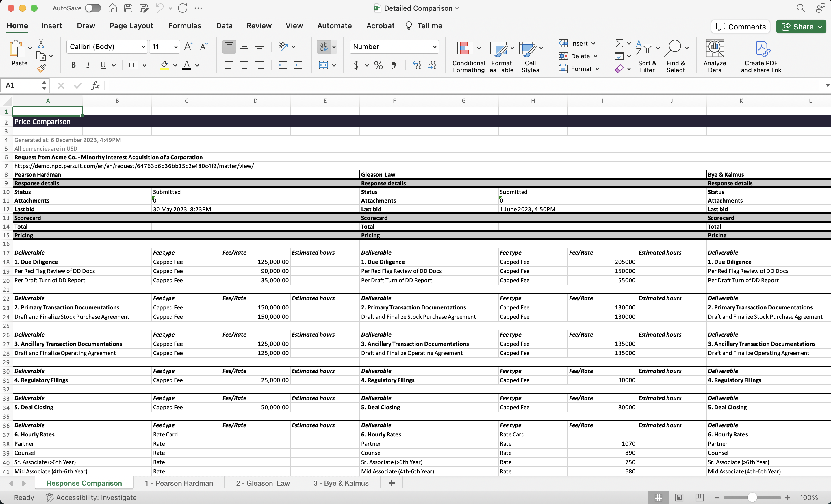
Task: Click the Search magnifier in title bar
Action: [x=801, y=8]
